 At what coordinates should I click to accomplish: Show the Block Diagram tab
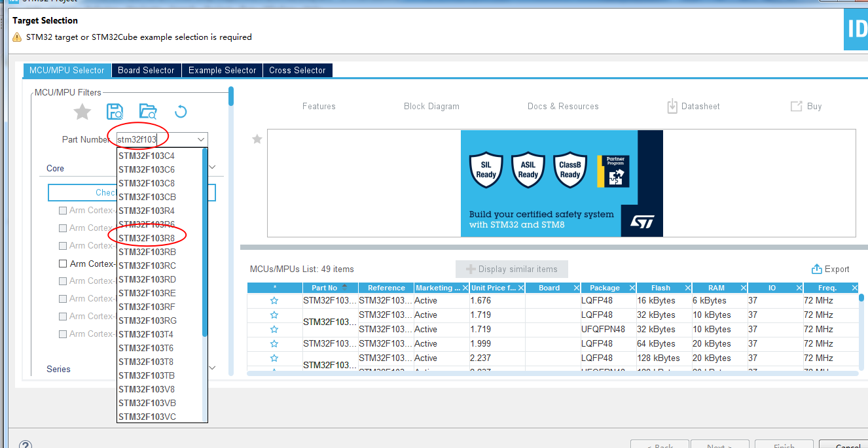pos(431,106)
